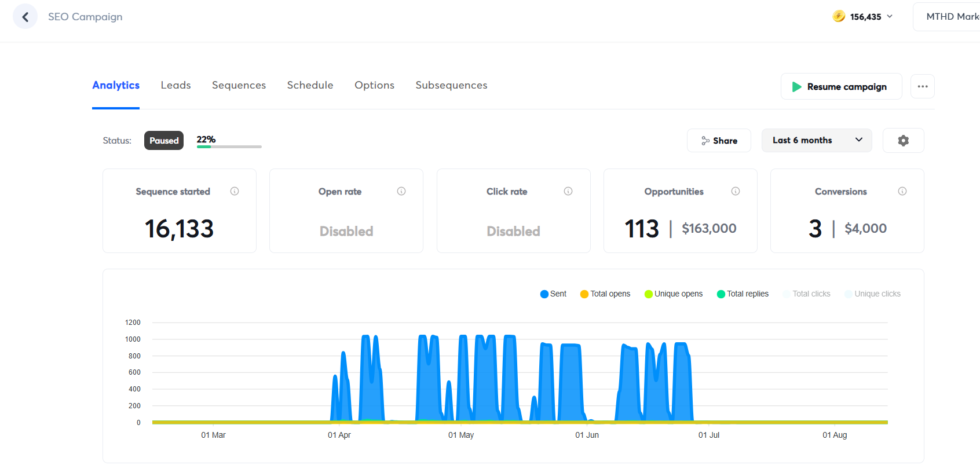This screenshot has height=476, width=980.
Task: Open analytics settings gear icon
Action: pyautogui.click(x=903, y=141)
